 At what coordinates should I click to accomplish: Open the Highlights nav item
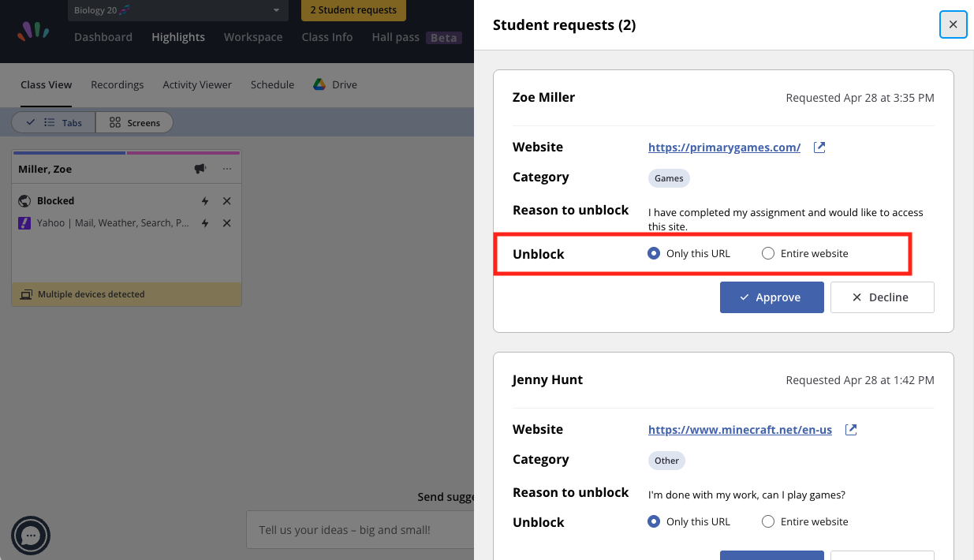point(178,37)
